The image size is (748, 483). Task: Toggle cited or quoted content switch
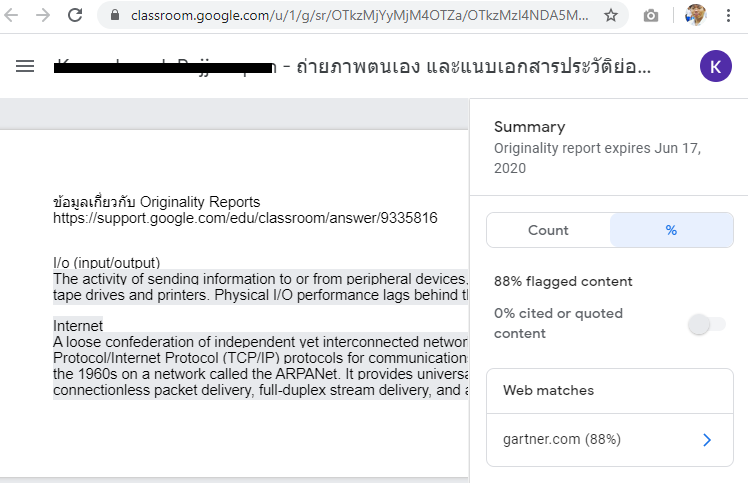coord(706,324)
